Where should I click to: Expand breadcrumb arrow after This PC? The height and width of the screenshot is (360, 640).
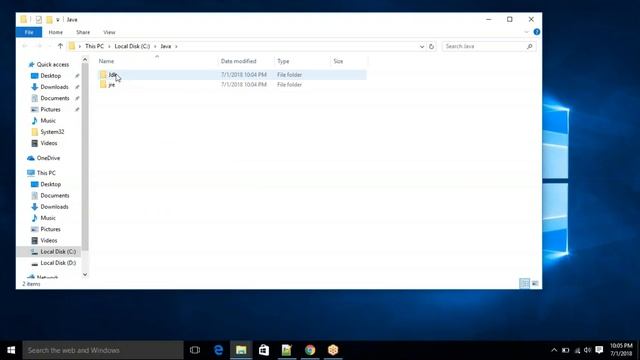109,47
